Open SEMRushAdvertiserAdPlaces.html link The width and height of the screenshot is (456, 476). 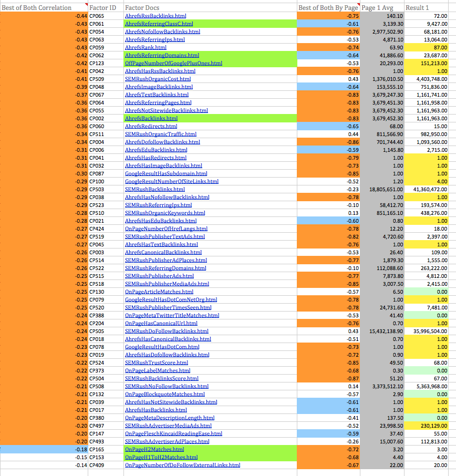coord(167,442)
